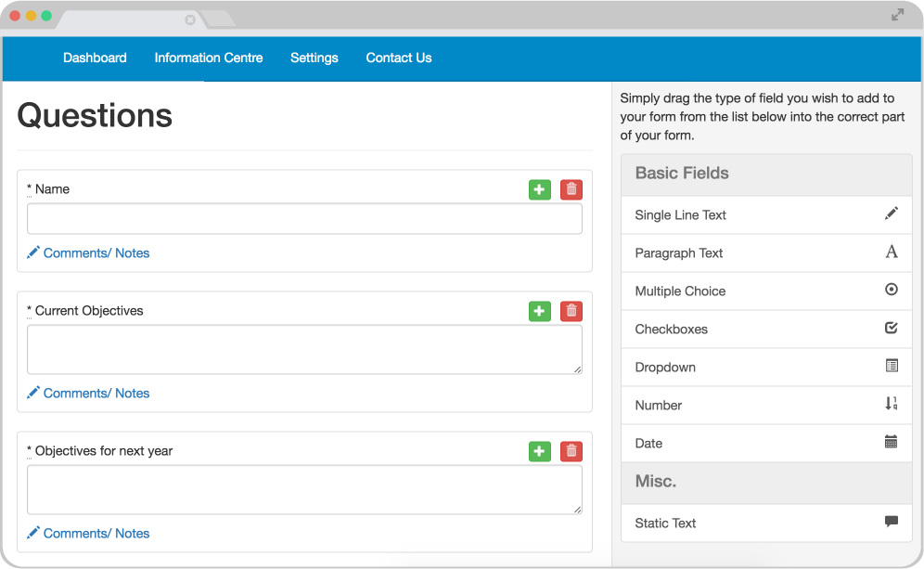Click the calendar icon beside Date

[x=891, y=442]
